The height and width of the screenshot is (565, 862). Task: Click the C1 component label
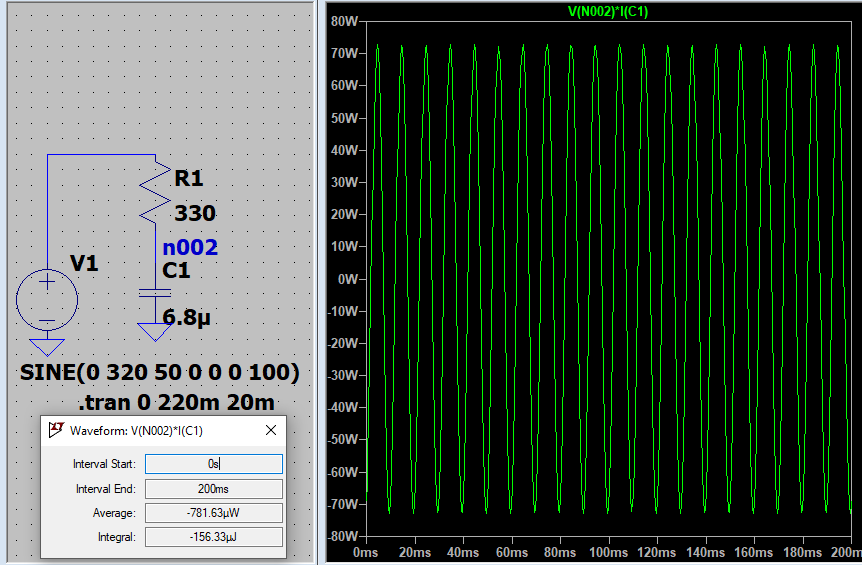coord(176,270)
